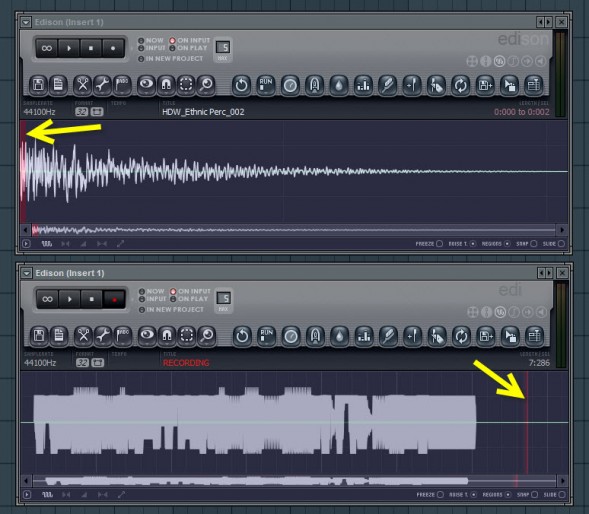Select the magnifier zoom icon in bottom Edison

click(x=207, y=336)
